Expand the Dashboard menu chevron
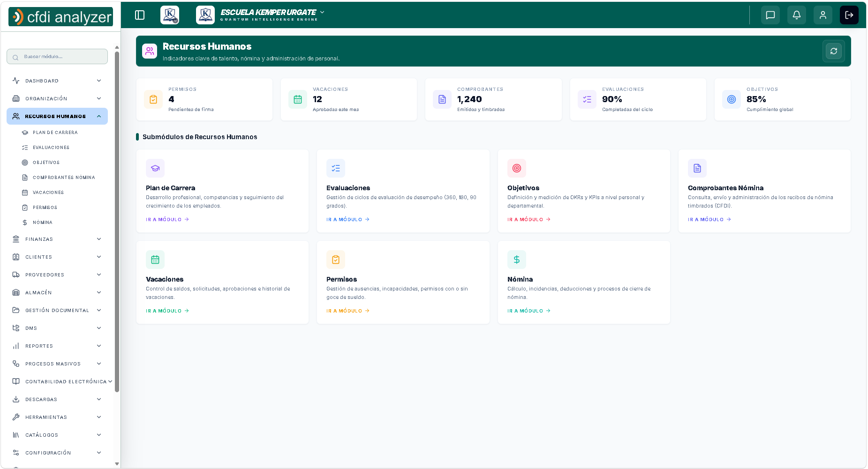868x469 pixels. point(99,81)
